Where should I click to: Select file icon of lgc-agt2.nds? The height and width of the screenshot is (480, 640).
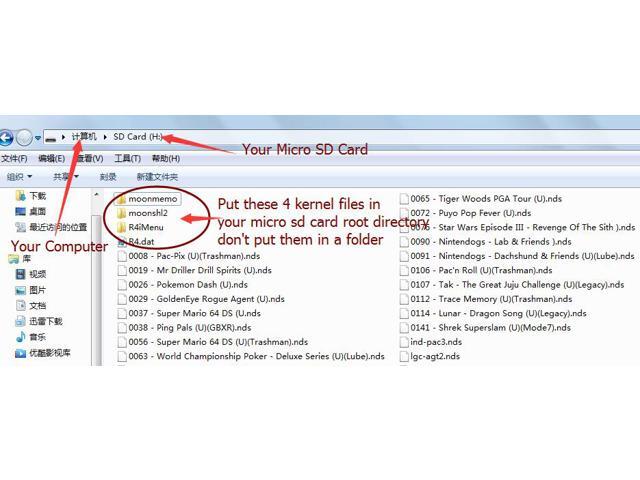(404, 356)
